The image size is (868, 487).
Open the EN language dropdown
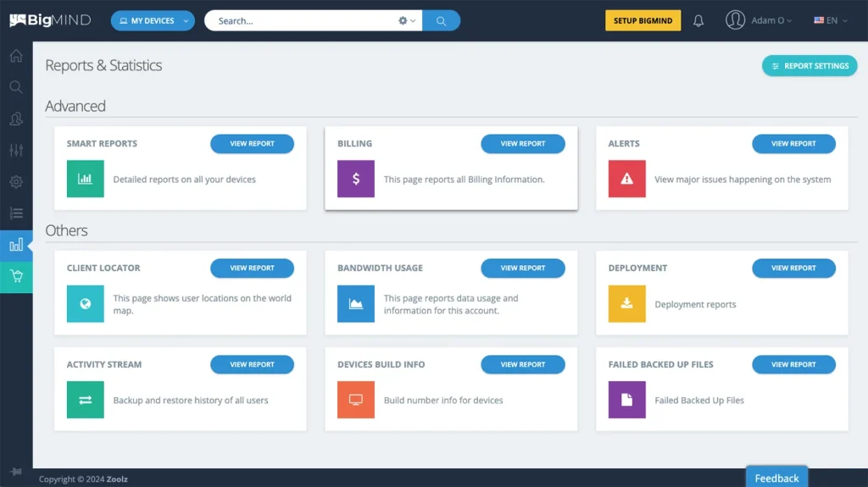click(831, 20)
